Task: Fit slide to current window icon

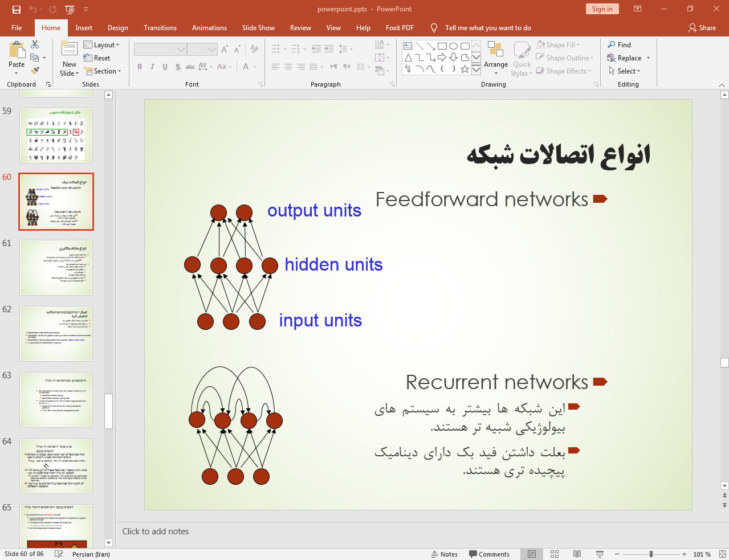Action: (x=722, y=554)
